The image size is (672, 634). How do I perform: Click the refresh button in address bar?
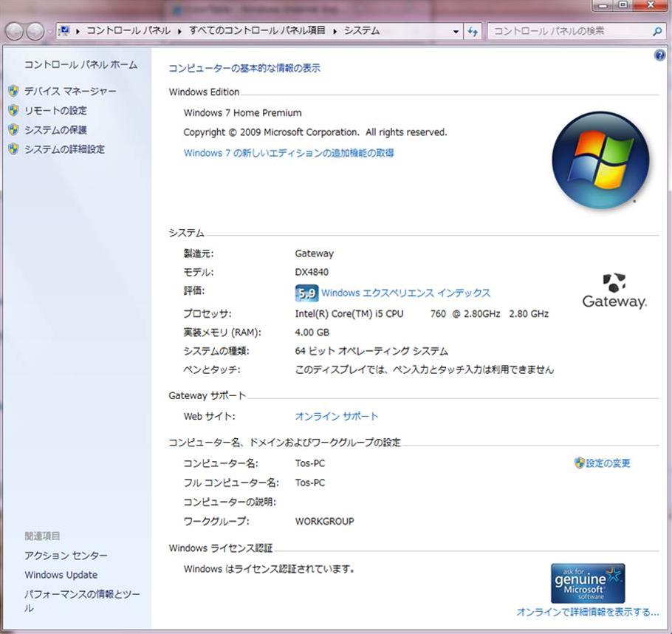click(x=473, y=31)
